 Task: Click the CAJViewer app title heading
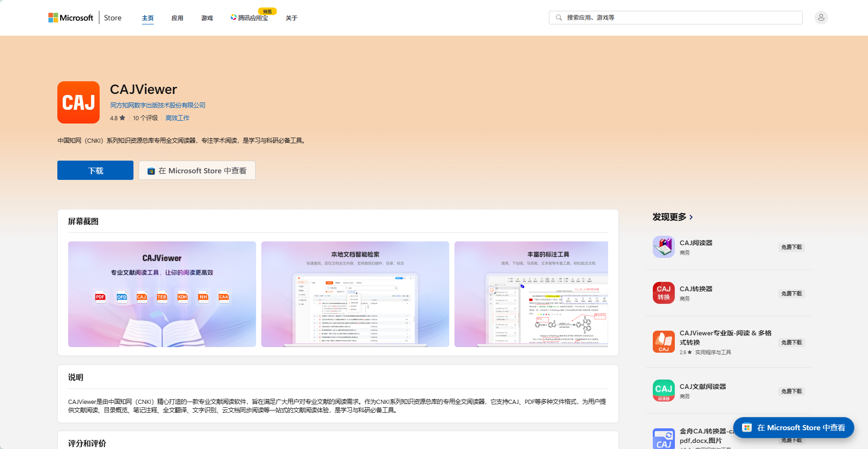[143, 89]
